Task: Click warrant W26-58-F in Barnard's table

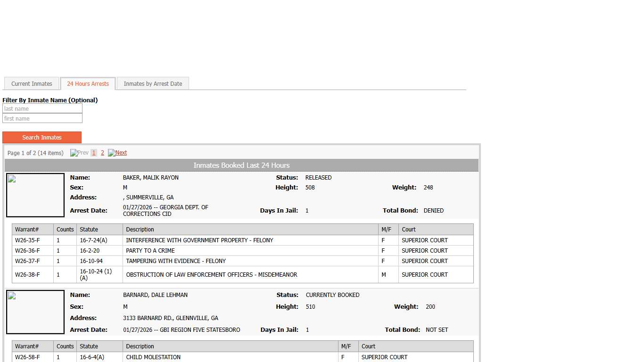Action: tap(27, 357)
